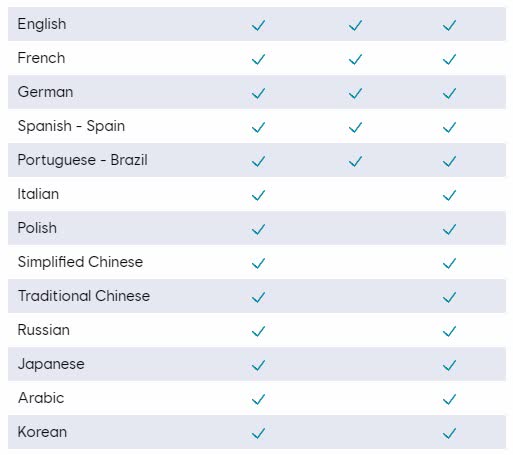The image size is (513, 455).
Task: Select the English language label
Action: 42,24
